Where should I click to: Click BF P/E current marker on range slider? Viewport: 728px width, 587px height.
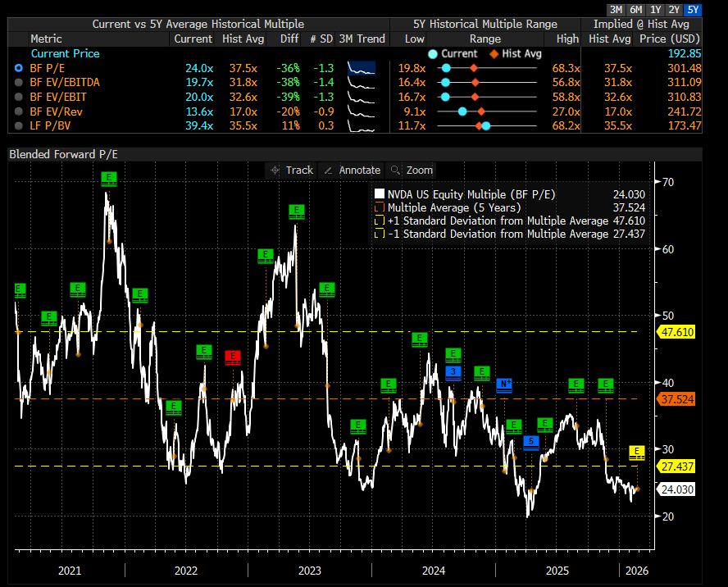pyautogui.click(x=446, y=68)
